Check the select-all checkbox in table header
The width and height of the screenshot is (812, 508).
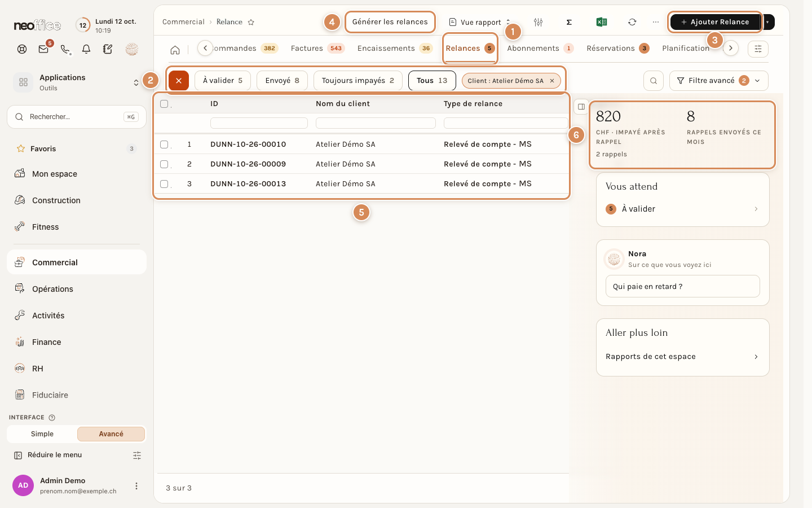pyautogui.click(x=164, y=104)
